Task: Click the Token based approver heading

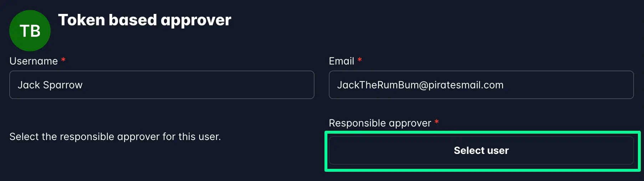Action: [144, 20]
